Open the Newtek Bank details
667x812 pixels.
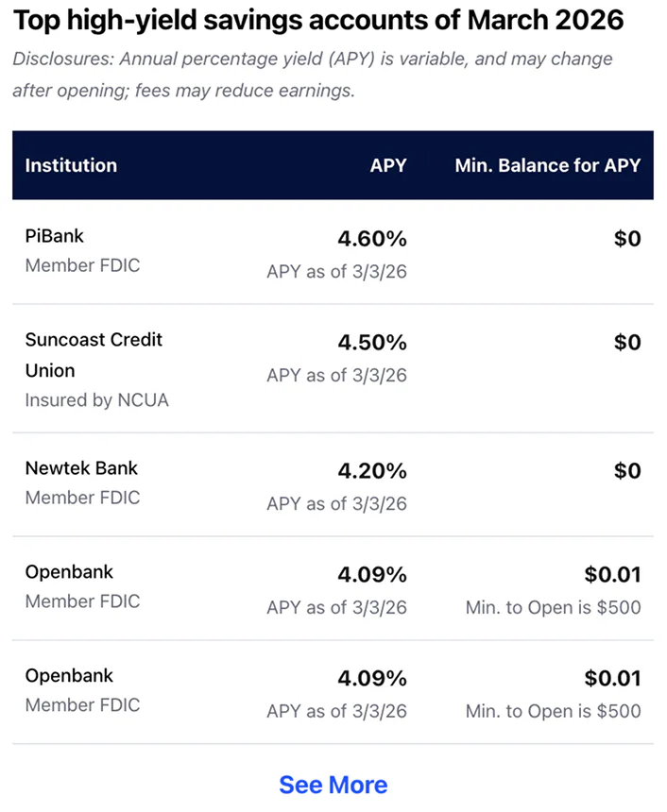[81, 468]
